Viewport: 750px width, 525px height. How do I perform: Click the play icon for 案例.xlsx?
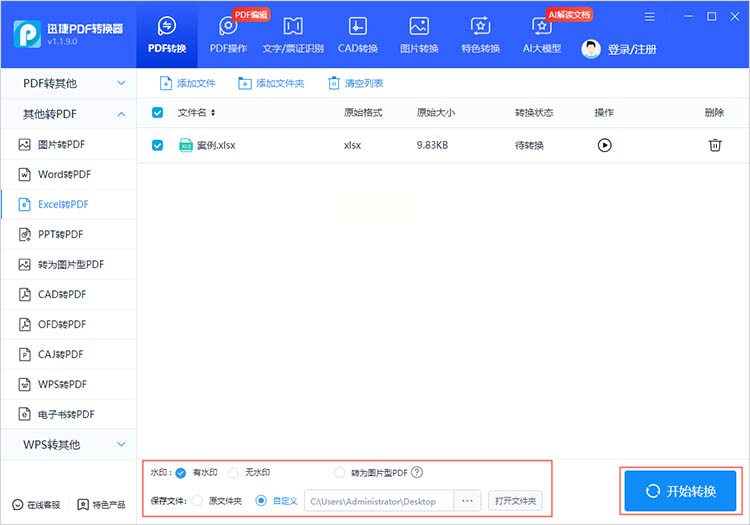tap(604, 145)
